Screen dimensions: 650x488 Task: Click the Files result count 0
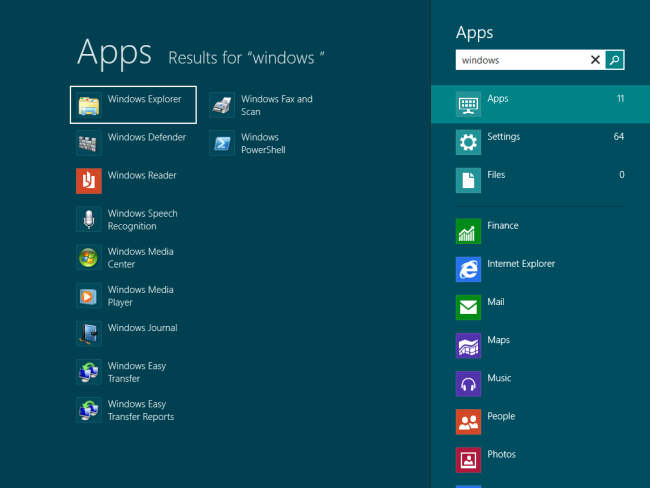coord(622,175)
